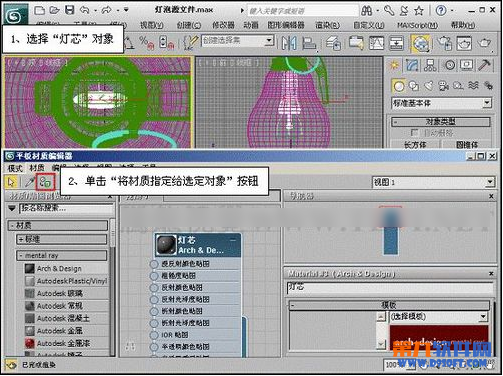Open the 模式 menu in material editor

pos(15,168)
